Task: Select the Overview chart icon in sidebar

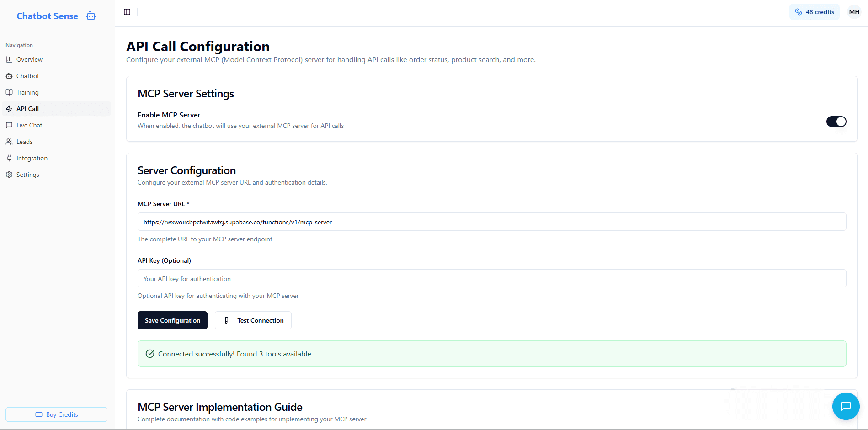Action: (10, 59)
